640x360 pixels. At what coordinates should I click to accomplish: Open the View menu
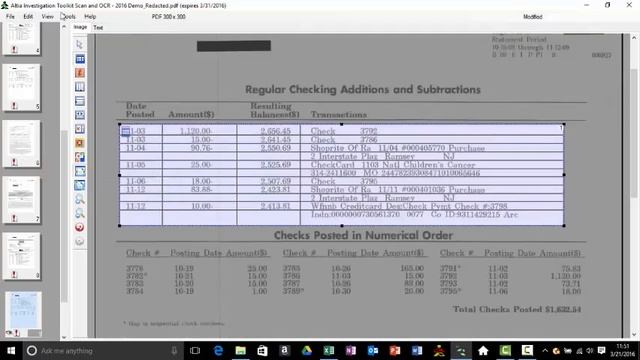(47, 17)
